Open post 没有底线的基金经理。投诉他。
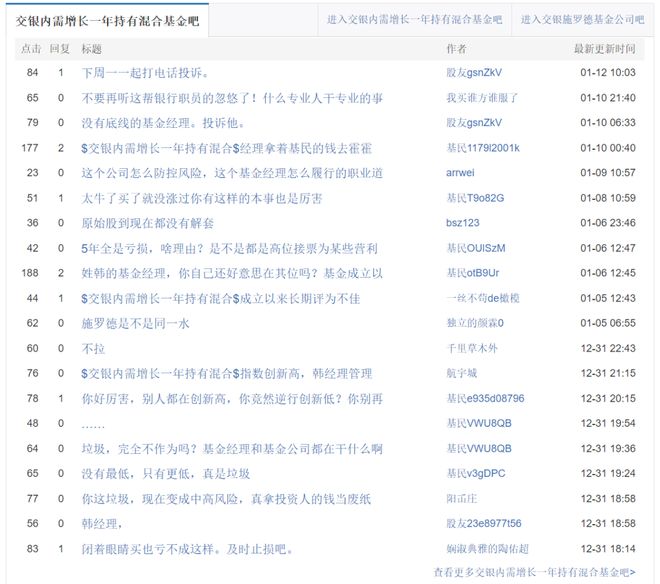Screen dimensions: 660x584 163,123
